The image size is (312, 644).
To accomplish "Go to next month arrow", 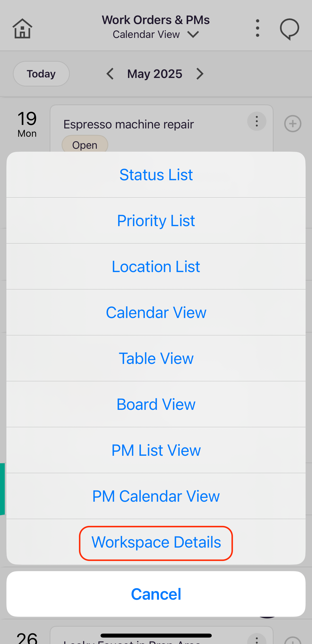I will (x=200, y=74).
